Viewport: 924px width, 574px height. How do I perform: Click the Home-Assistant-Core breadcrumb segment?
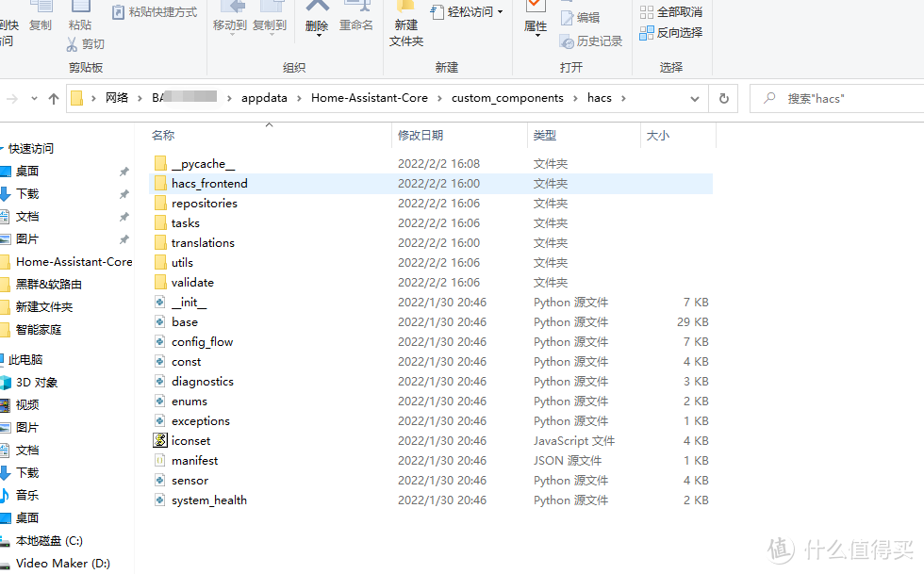click(370, 98)
